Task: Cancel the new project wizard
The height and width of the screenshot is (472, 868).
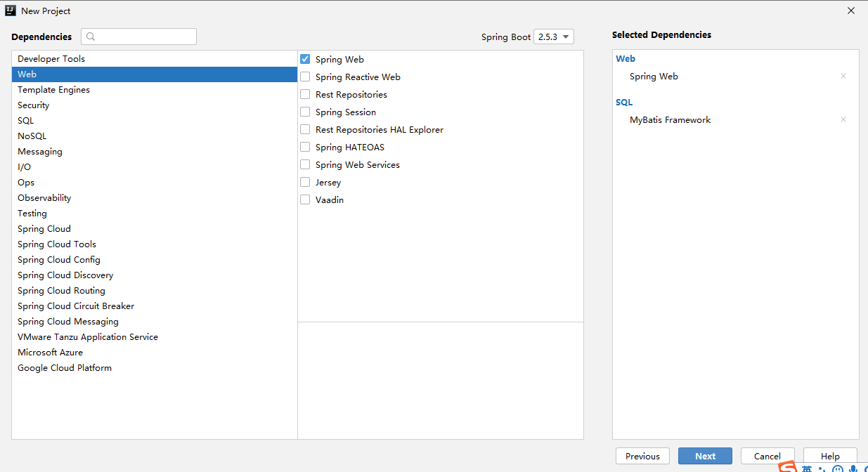Action: coord(767,456)
